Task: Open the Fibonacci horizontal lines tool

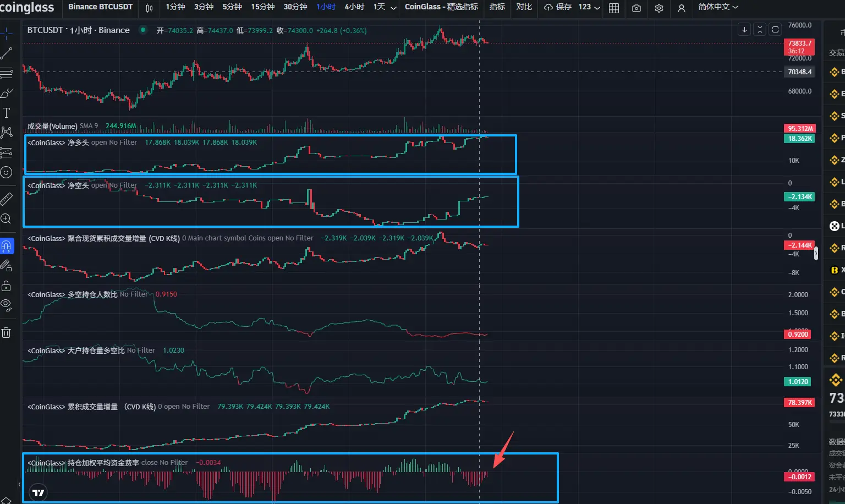Action: (x=6, y=73)
